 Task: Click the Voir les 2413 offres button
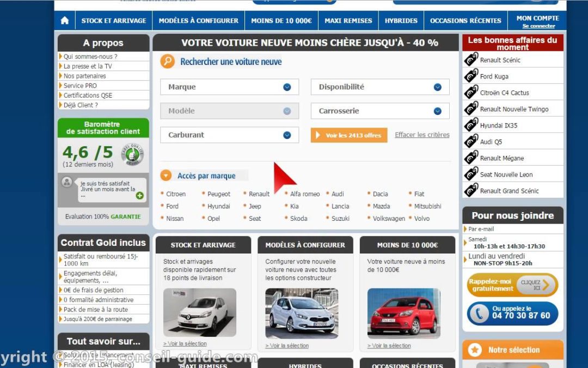coord(348,135)
